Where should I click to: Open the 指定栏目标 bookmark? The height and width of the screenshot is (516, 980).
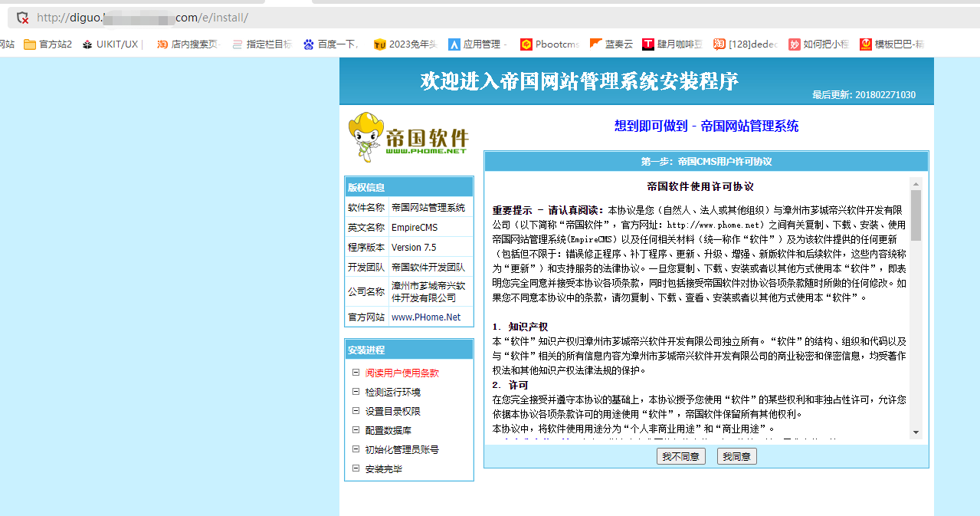pyautogui.click(x=261, y=44)
